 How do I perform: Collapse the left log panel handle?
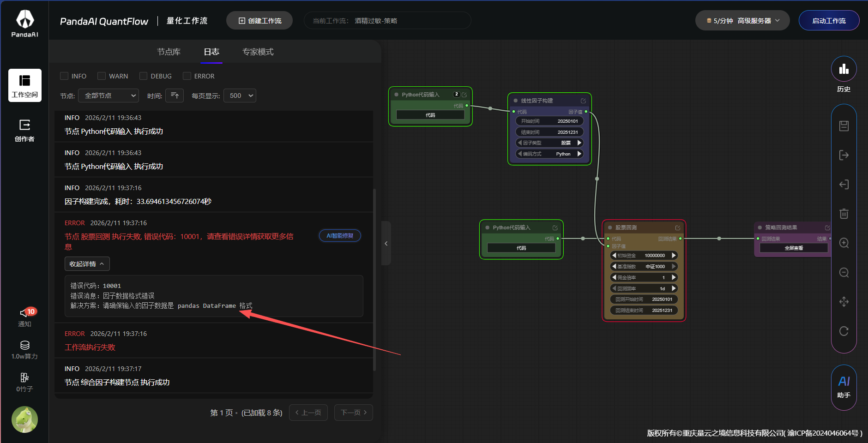coord(386,243)
